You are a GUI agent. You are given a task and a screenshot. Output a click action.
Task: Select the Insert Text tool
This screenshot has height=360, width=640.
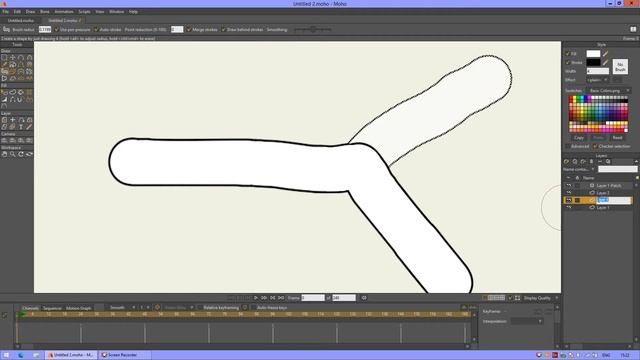pyautogui.click(x=21, y=127)
